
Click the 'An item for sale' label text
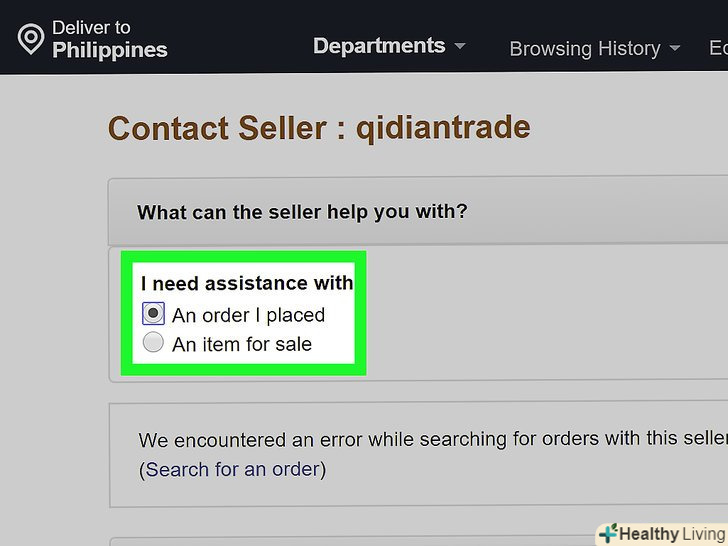242,344
